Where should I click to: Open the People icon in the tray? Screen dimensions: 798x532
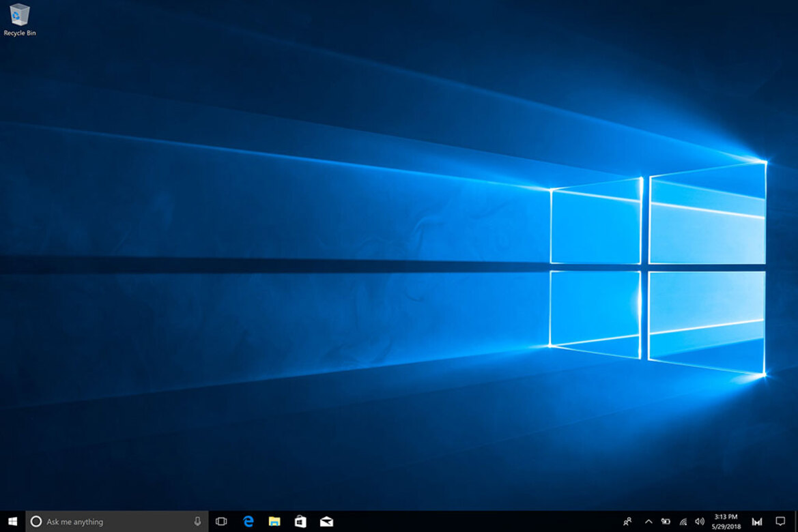(627, 521)
